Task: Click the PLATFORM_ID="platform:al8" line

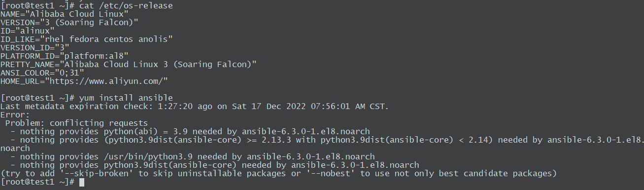Action: [x=64, y=56]
